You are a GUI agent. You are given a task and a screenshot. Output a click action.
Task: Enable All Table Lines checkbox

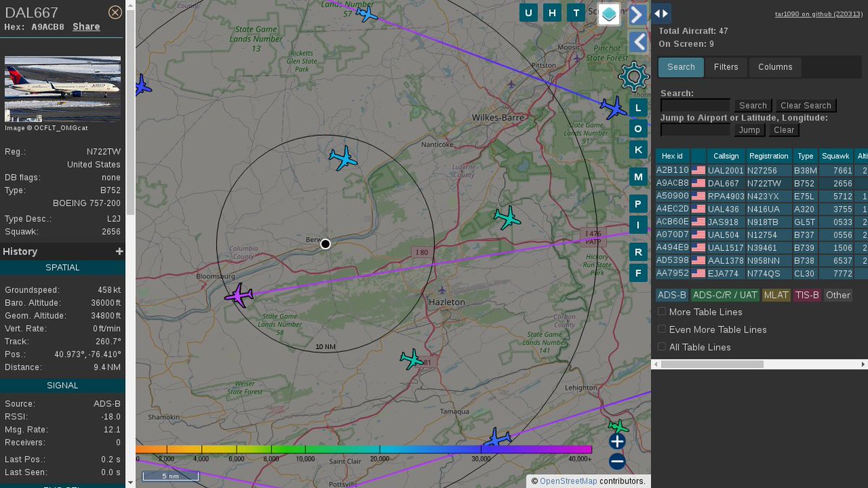pyautogui.click(x=662, y=346)
